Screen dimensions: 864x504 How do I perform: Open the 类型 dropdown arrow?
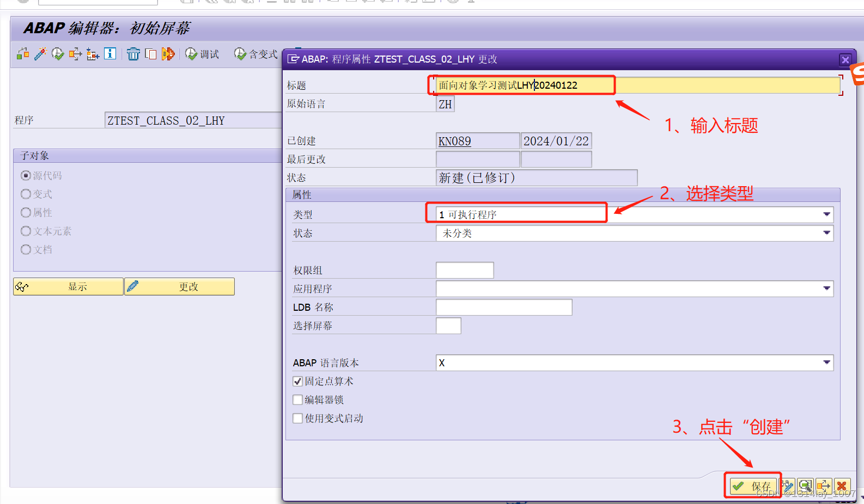pyautogui.click(x=826, y=214)
